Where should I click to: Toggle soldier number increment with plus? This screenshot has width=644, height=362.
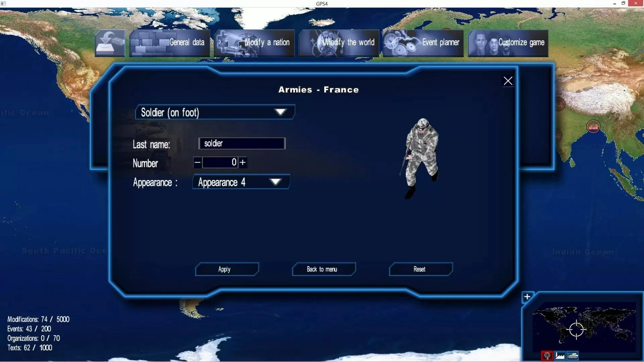(x=243, y=162)
